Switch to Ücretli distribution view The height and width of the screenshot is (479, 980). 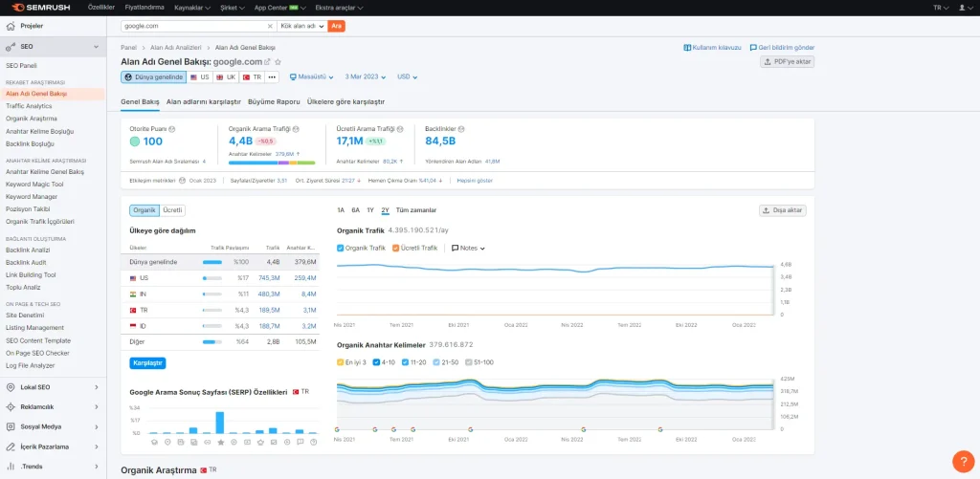[x=172, y=210]
